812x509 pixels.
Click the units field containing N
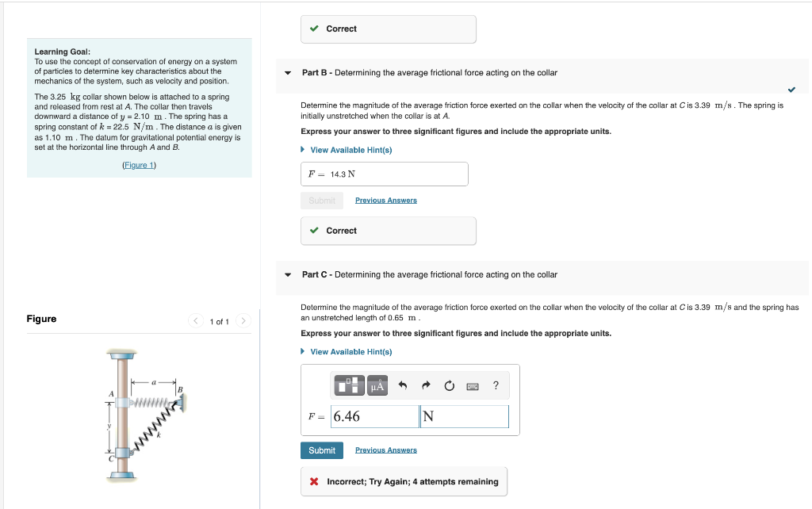tap(464, 416)
